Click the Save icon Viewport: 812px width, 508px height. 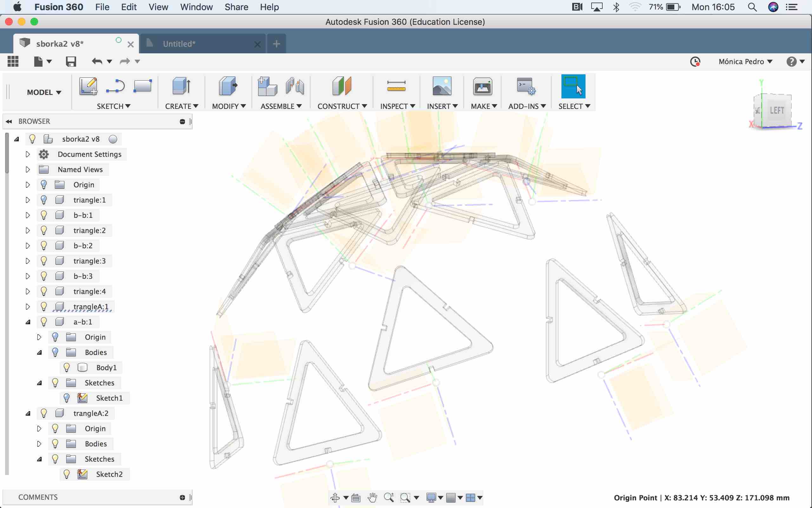tap(71, 62)
